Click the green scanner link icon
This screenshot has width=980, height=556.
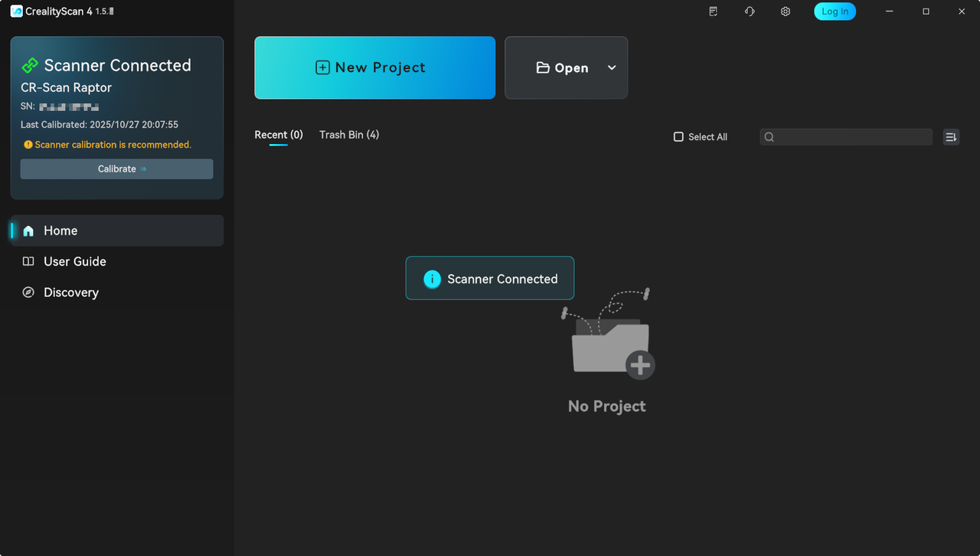coord(30,66)
